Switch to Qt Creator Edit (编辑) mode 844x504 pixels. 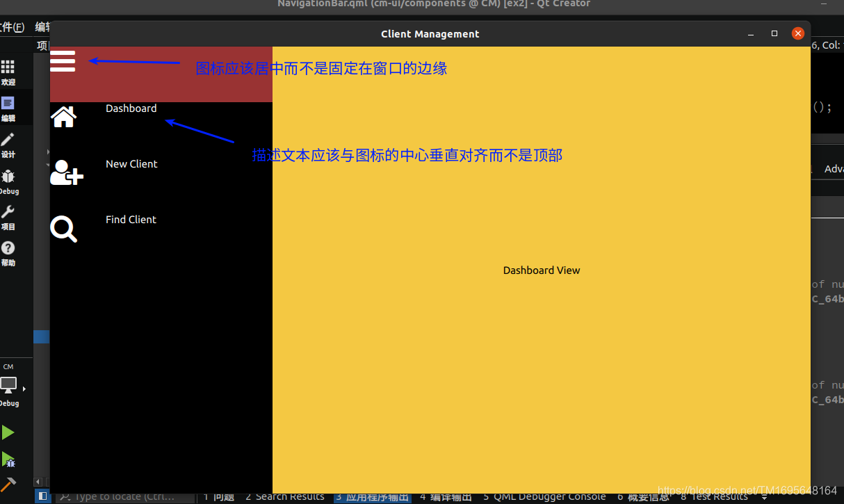8,109
